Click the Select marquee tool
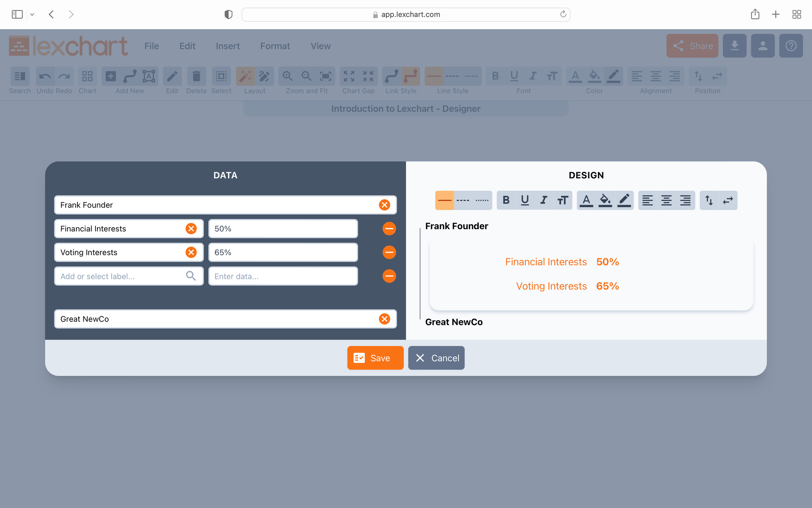Viewport: 812px width, 508px height. pyautogui.click(x=221, y=76)
